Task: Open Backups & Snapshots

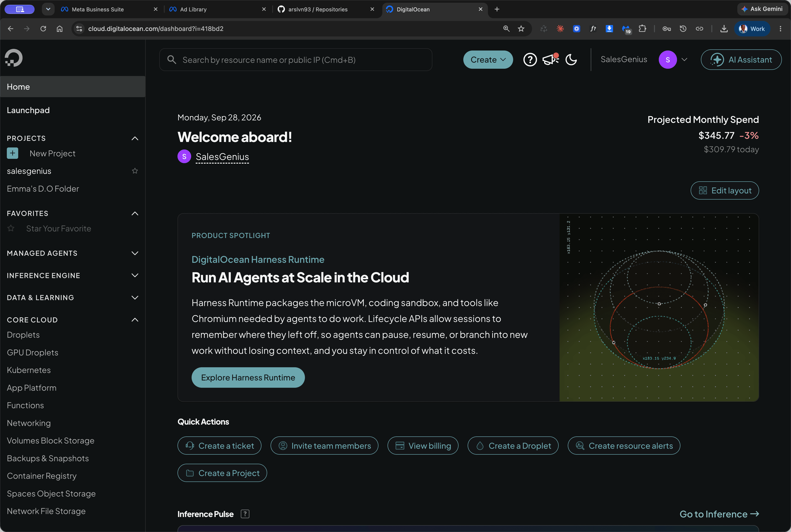Action: coord(48,458)
